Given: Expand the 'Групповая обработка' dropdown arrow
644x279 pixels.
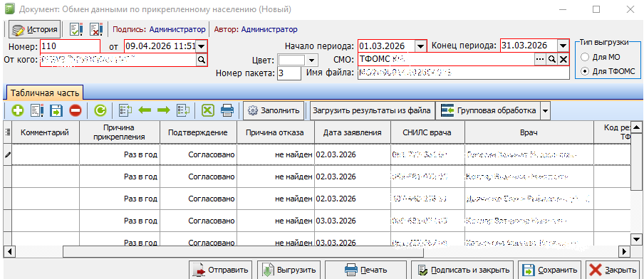Looking at the screenshot, I should click(x=545, y=110).
